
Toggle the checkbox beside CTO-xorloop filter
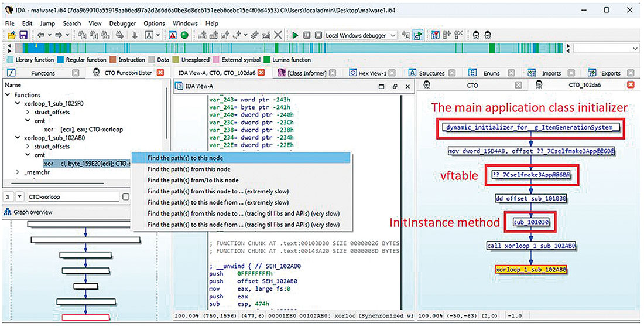point(126,197)
